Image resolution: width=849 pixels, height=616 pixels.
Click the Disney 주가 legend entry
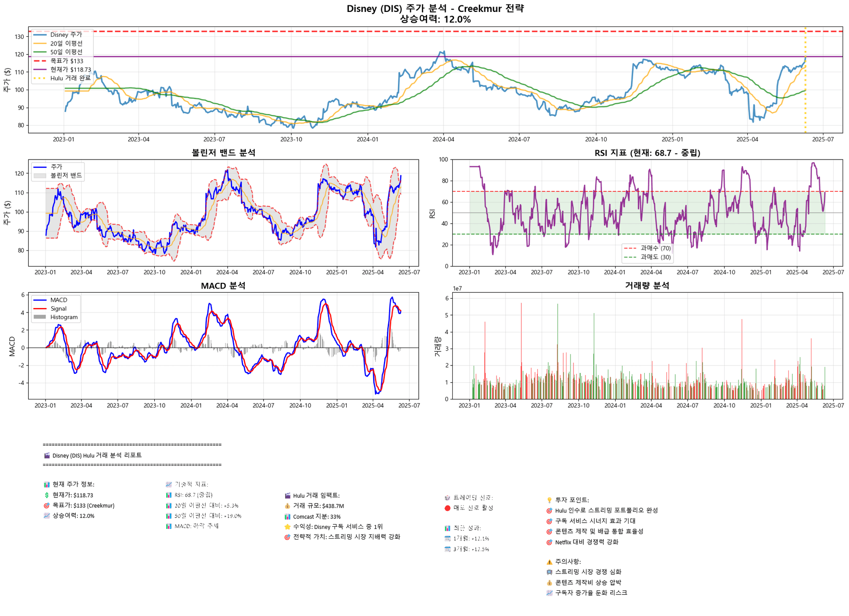click(x=65, y=34)
